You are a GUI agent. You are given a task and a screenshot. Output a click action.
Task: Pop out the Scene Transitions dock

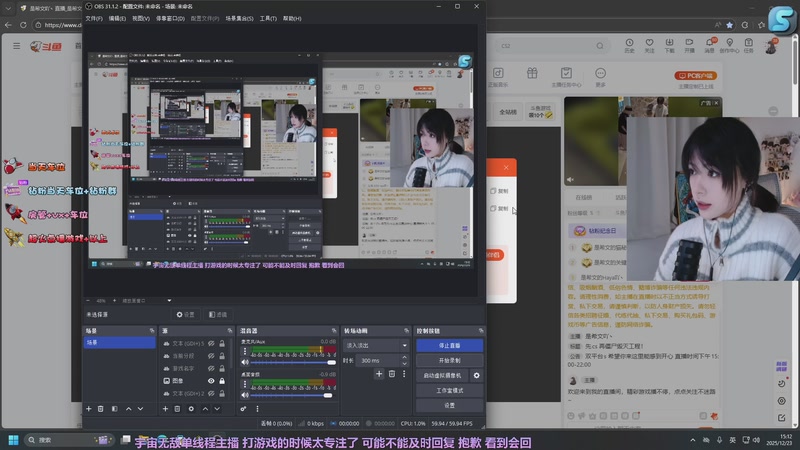(x=407, y=331)
